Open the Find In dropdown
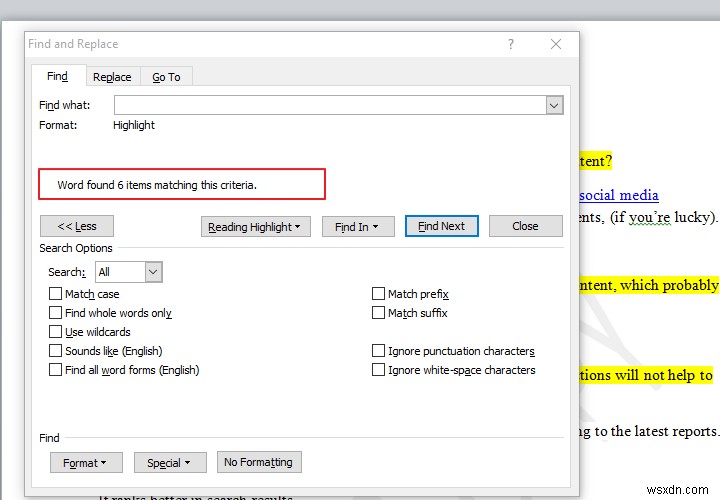 click(x=358, y=227)
